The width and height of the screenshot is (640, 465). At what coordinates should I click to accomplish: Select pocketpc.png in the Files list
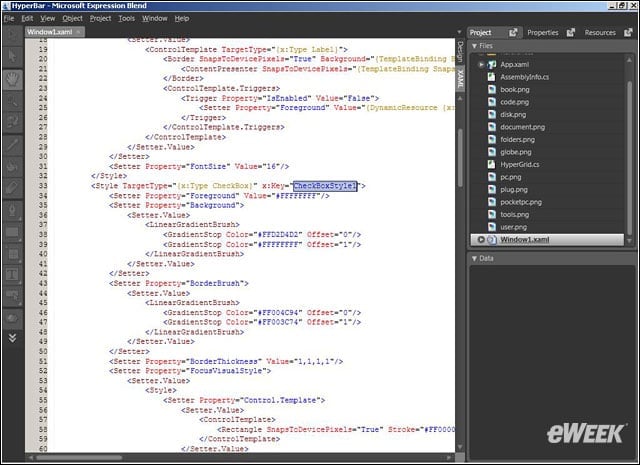pos(521,202)
